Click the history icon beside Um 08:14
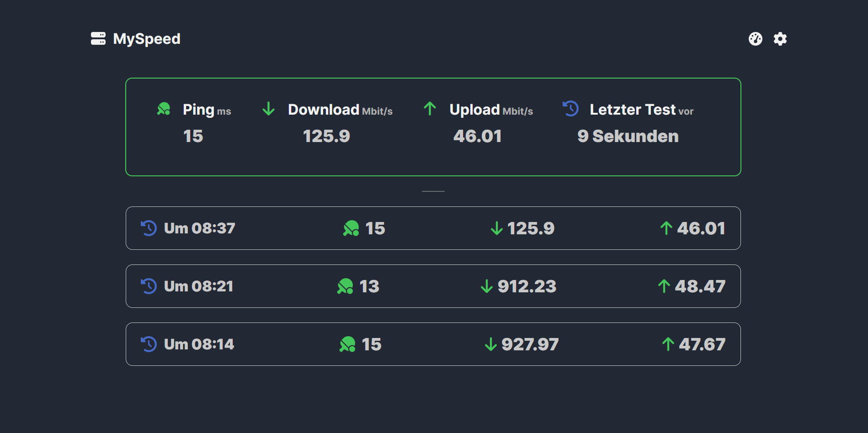Viewport: 868px width, 433px height. click(x=149, y=344)
